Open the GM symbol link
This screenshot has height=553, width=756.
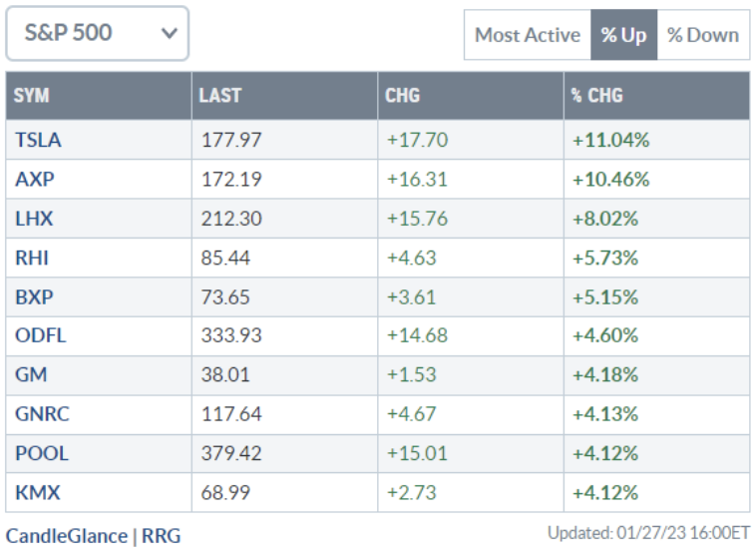[x=30, y=375]
